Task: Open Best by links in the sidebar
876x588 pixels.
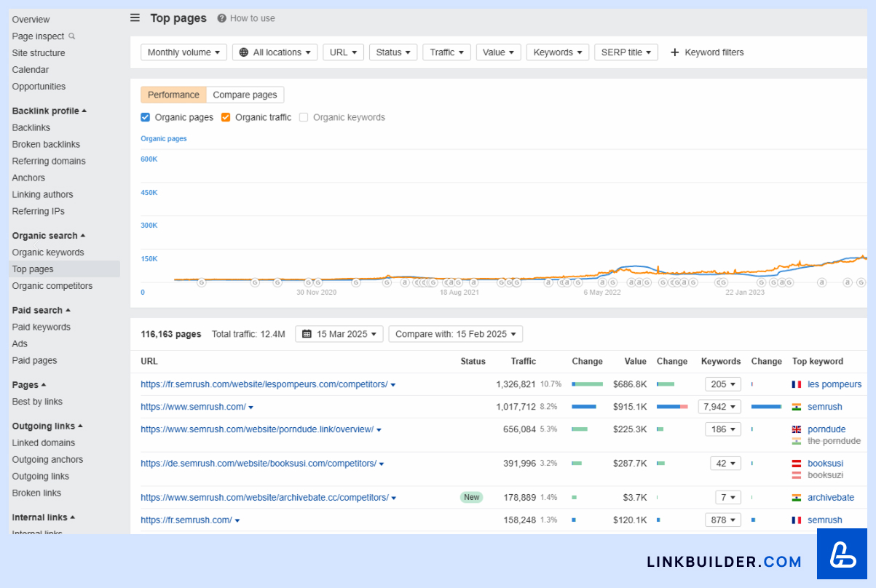Action: click(x=37, y=402)
